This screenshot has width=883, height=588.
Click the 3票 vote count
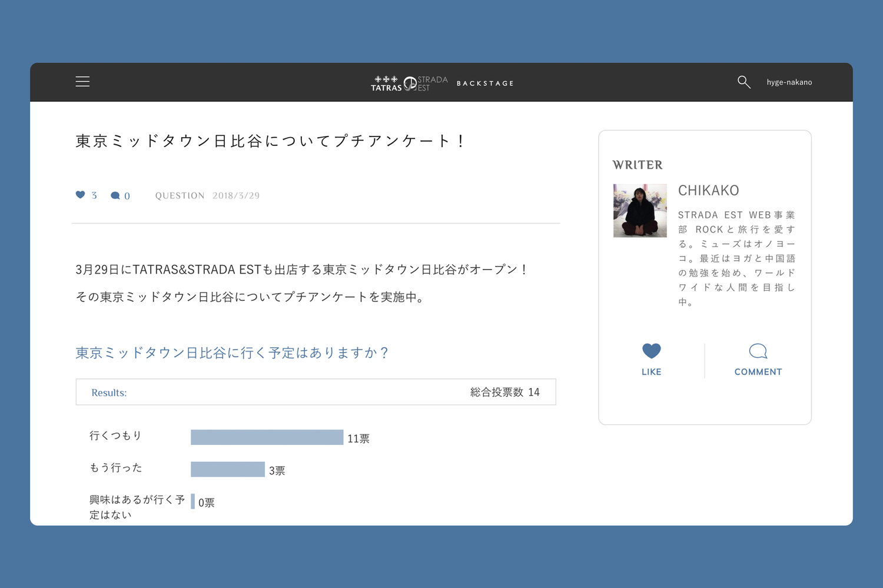click(x=277, y=471)
